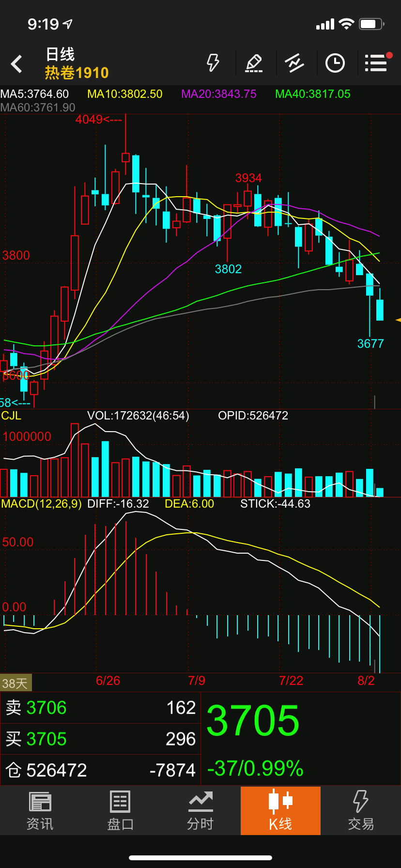This screenshot has width=401, height=868.
Task: Open the pencil drawing tool
Action: (254, 63)
